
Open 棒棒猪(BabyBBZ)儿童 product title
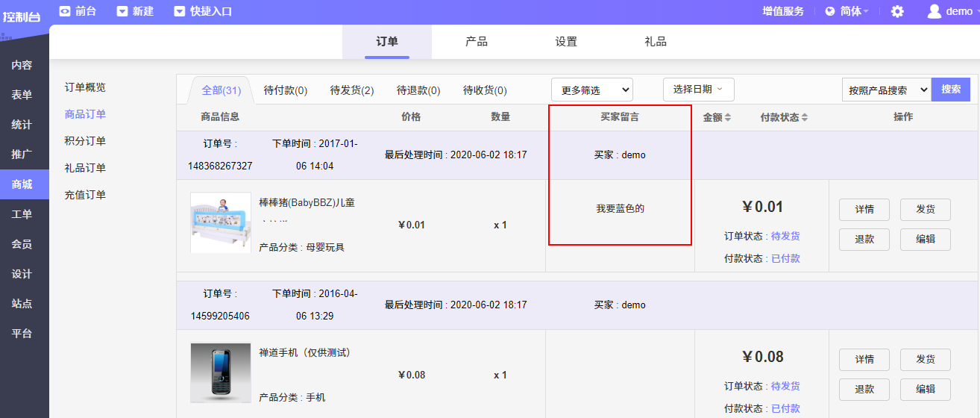tap(307, 202)
